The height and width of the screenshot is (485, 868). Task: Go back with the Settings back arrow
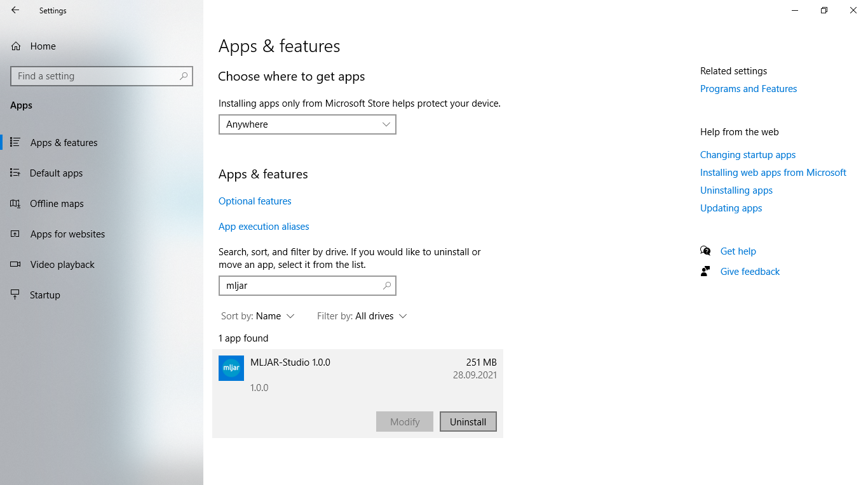pos(15,10)
